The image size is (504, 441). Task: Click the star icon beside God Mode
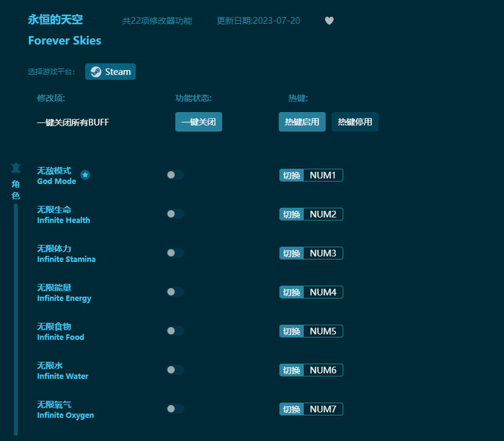pyautogui.click(x=85, y=175)
